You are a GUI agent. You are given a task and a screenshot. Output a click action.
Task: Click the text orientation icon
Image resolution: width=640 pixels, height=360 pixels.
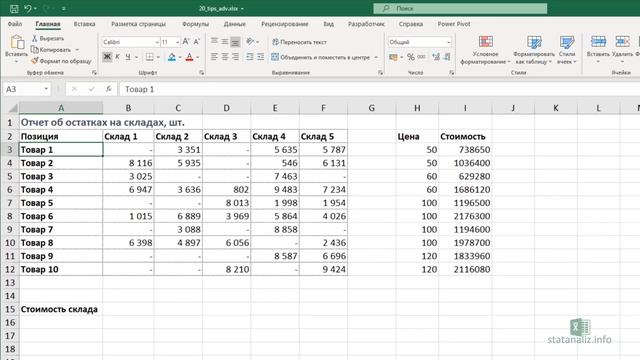tap(250, 41)
